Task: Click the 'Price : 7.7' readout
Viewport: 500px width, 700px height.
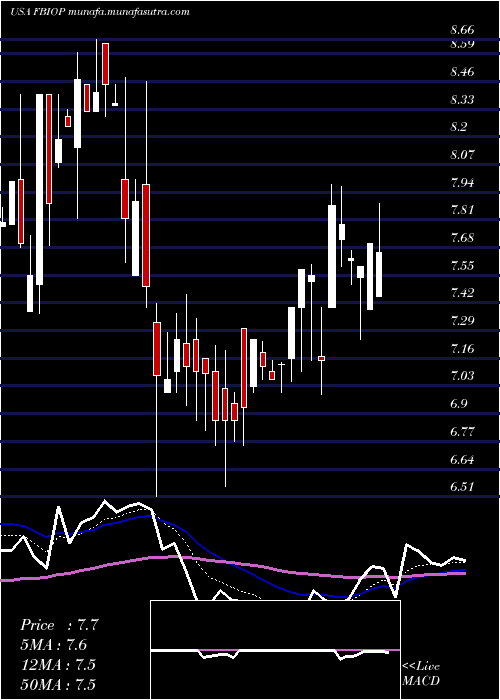Action: (x=58, y=625)
